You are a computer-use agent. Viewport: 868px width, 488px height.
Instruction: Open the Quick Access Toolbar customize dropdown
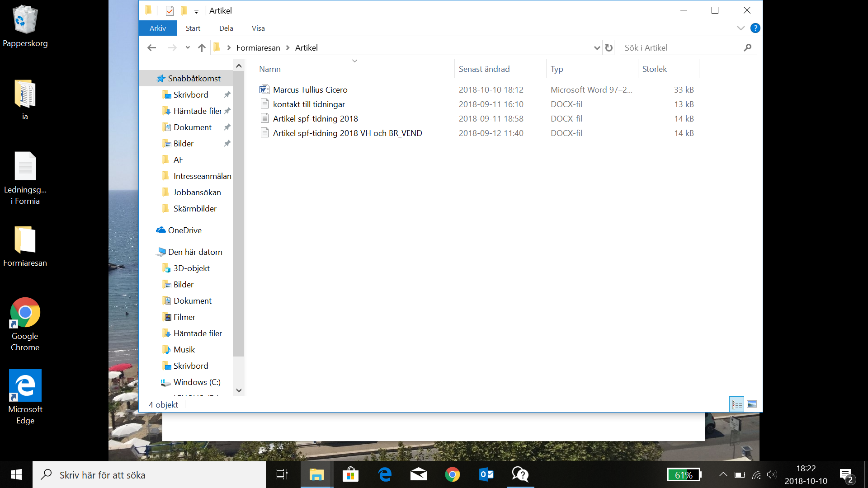pyautogui.click(x=196, y=11)
